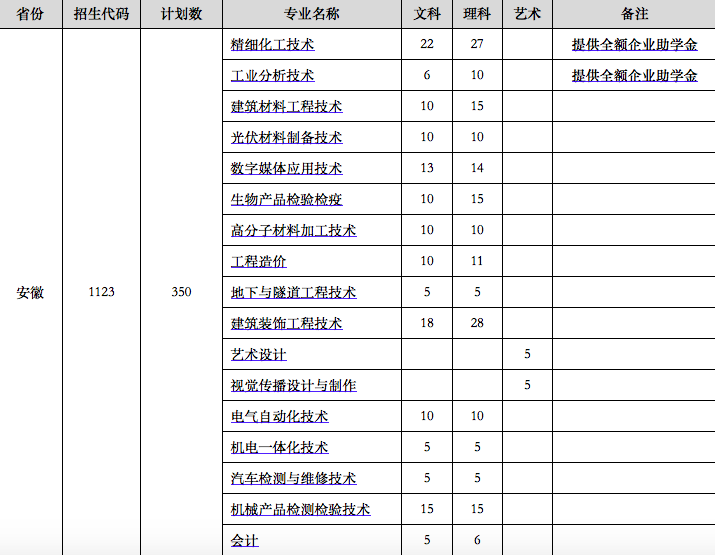Open the 视觉传播设计与制作 link

[293, 385]
